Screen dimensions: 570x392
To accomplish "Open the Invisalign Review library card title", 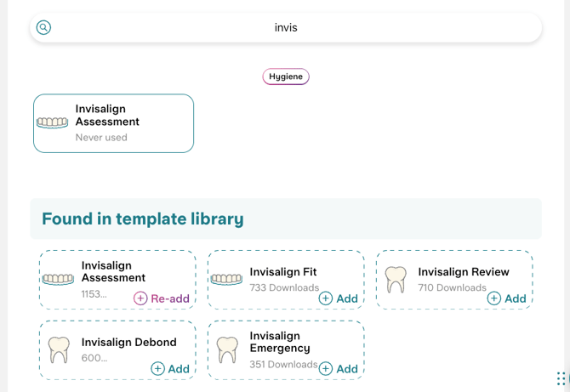I will point(464,272).
